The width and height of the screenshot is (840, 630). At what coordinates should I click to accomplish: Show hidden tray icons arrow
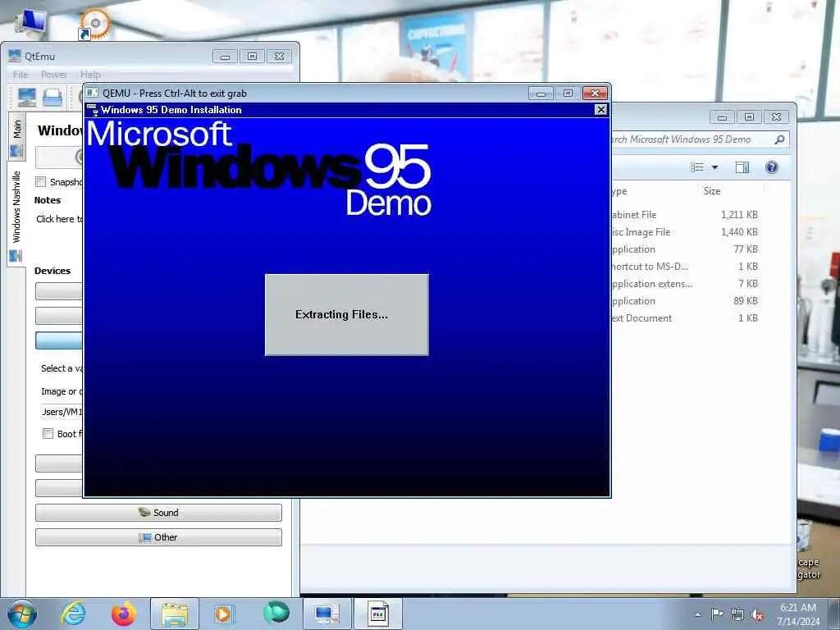(x=697, y=614)
